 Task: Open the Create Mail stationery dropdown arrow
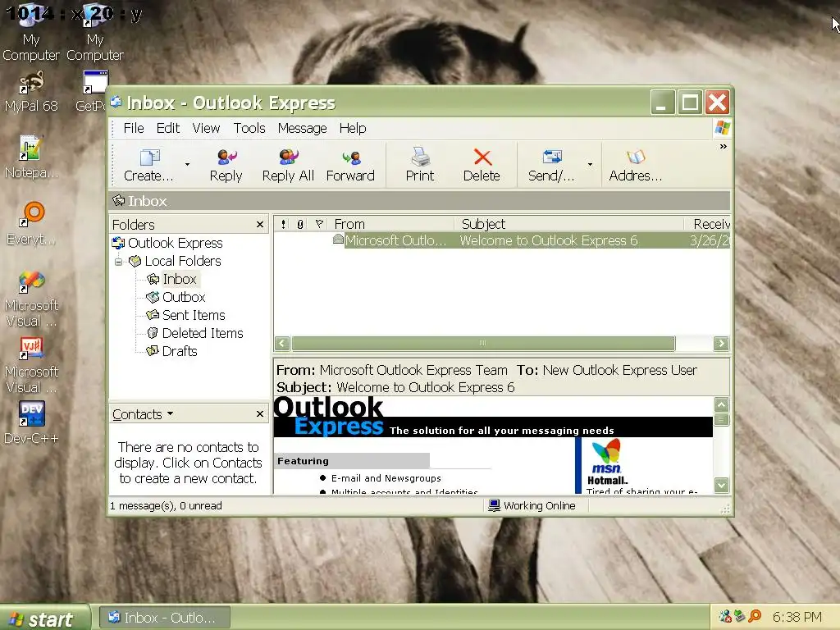[x=187, y=164]
